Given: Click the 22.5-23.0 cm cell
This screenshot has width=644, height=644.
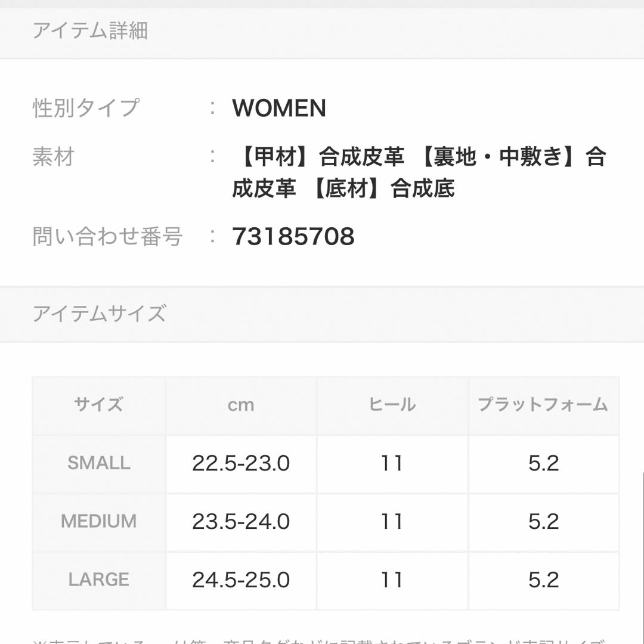Looking at the screenshot, I should click(x=241, y=463).
